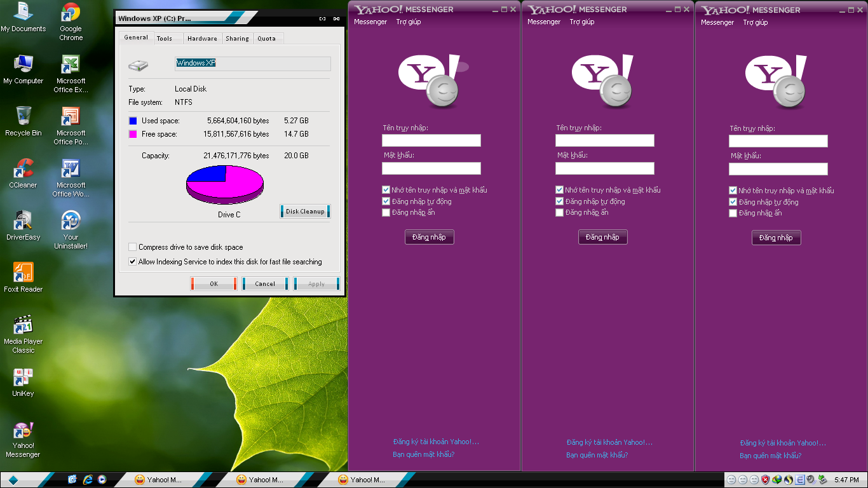This screenshot has width=868, height=488.
Task: Click the 5:47 PM taskbar clock
Action: click(847, 480)
